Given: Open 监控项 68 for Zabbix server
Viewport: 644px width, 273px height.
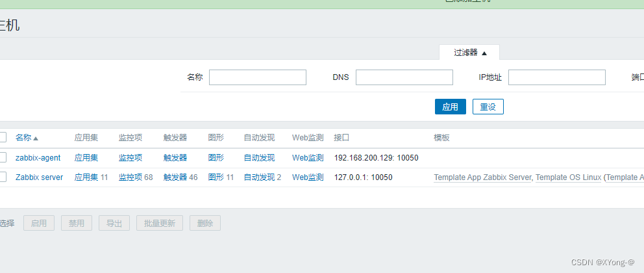Looking at the screenshot, I should [x=130, y=177].
